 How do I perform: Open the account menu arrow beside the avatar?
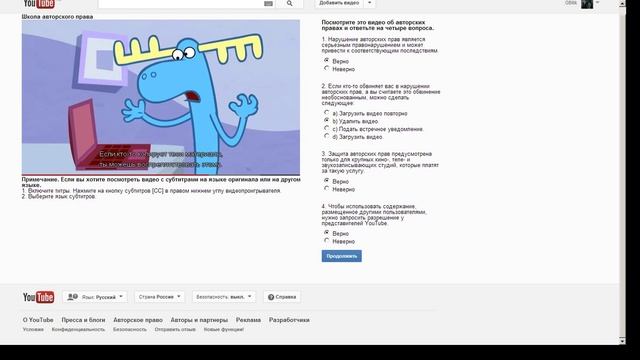(x=598, y=3)
